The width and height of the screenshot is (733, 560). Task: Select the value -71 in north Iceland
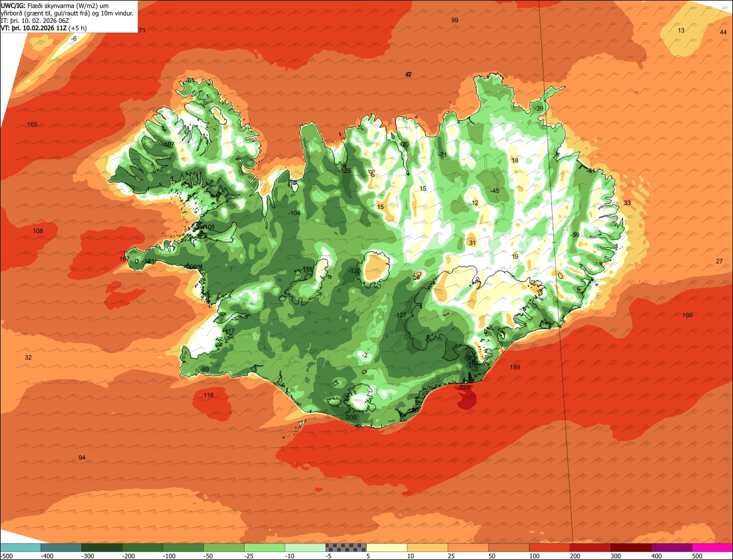(442, 155)
